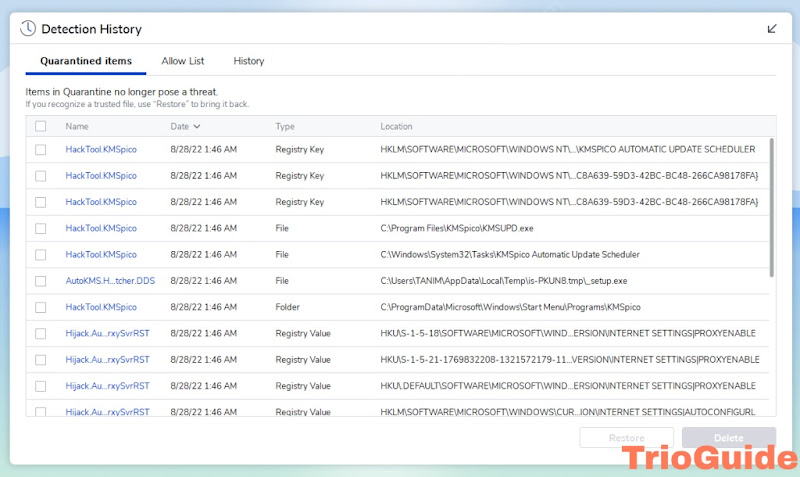800x477 pixels.
Task: Click the 'File' type cell in the _setup.exe row
Action: click(282, 281)
